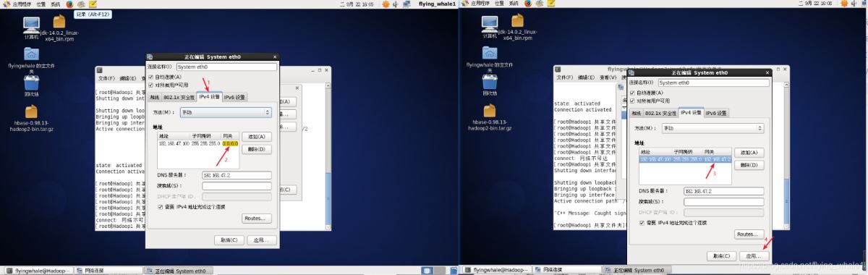Click Routes... in the dialog with gateway 0.0.0.0
The height and width of the screenshot is (275, 868).
256,218
